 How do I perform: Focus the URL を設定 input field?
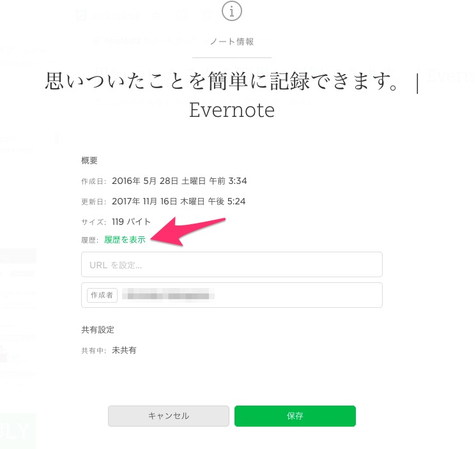pyautogui.click(x=232, y=264)
